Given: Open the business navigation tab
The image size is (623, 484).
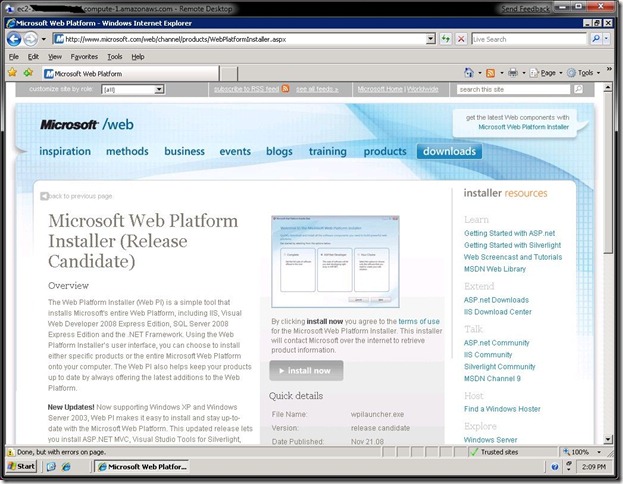Looking at the screenshot, I should click(184, 151).
